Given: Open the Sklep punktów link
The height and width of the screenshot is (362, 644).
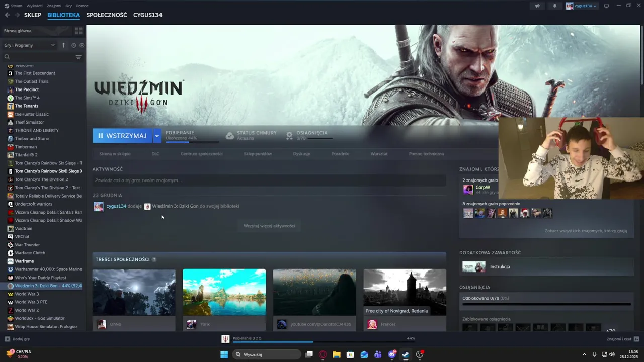Looking at the screenshot, I should pyautogui.click(x=258, y=154).
